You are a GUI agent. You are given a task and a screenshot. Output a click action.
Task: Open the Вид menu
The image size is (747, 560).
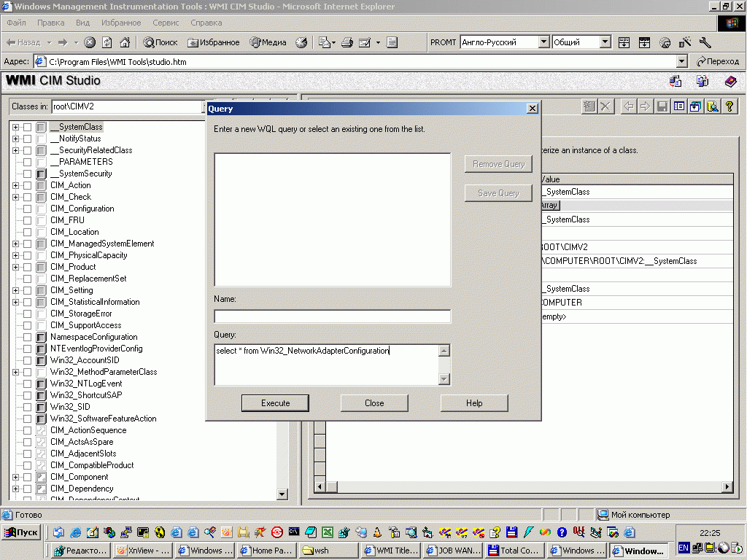coord(82,23)
